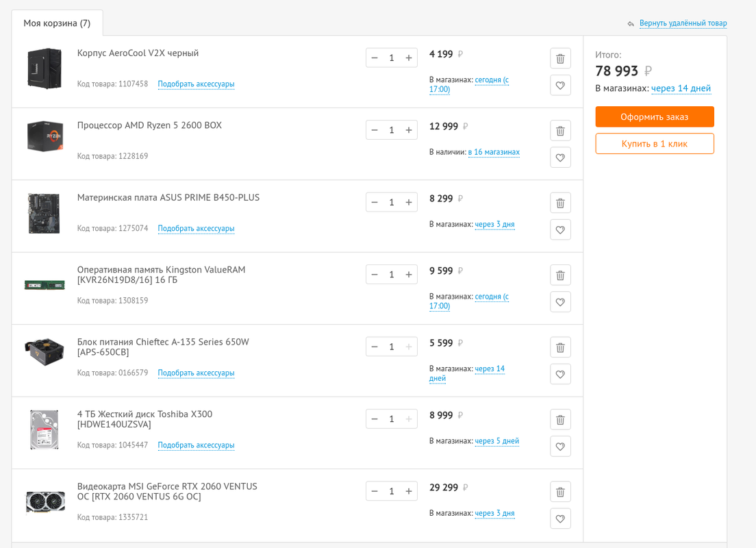Click the undo arrow icon near Вернуть удалённый товар
Viewport: 756px width, 548px height.
pyautogui.click(x=631, y=24)
